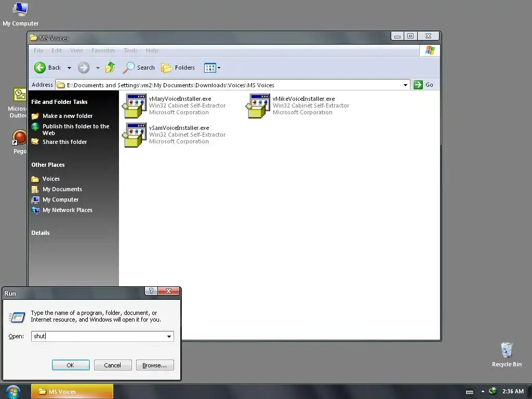The width and height of the screenshot is (532, 399).
Task: Open the File menu
Action: [x=38, y=50]
